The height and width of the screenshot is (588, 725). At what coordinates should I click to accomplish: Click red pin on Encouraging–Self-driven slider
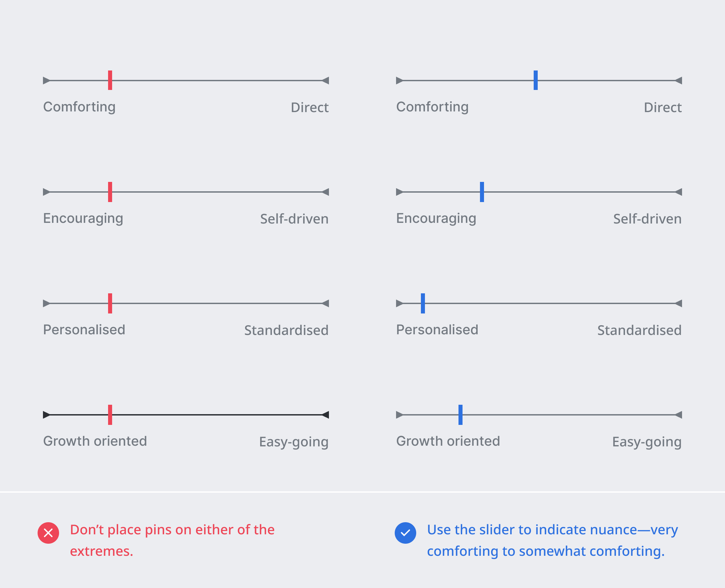point(110,192)
